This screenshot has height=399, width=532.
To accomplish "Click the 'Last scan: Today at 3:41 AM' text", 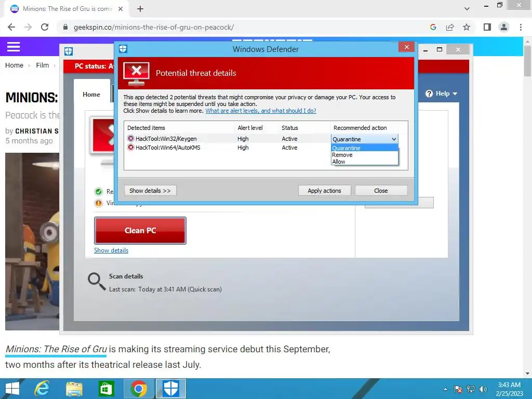I will point(165,289).
